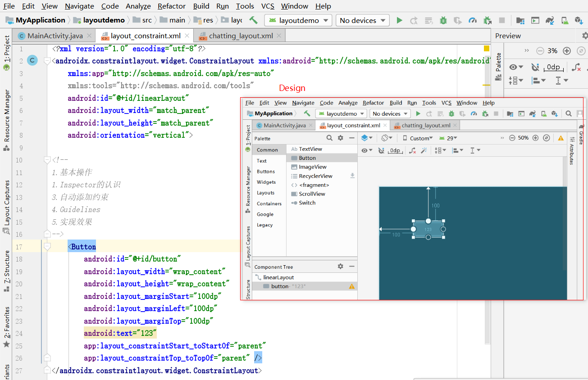Click Infer Constraints wand in Design inset
This screenshot has width=588, height=380.
pos(424,150)
